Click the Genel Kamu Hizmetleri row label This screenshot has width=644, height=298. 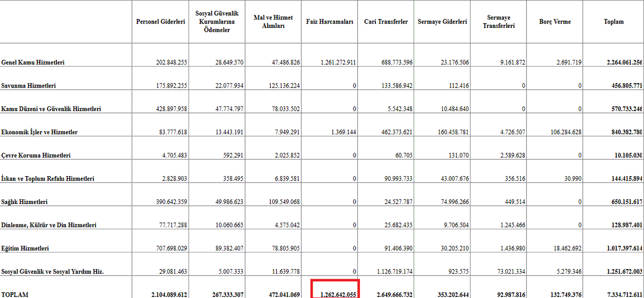[x=33, y=63]
